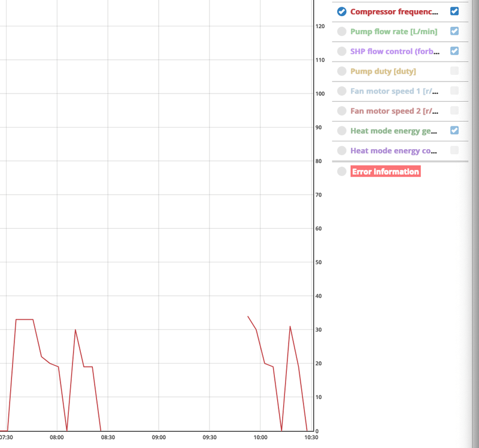Click the 10:00 time axis label
This screenshot has height=448, width=479.
tap(260, 437)
